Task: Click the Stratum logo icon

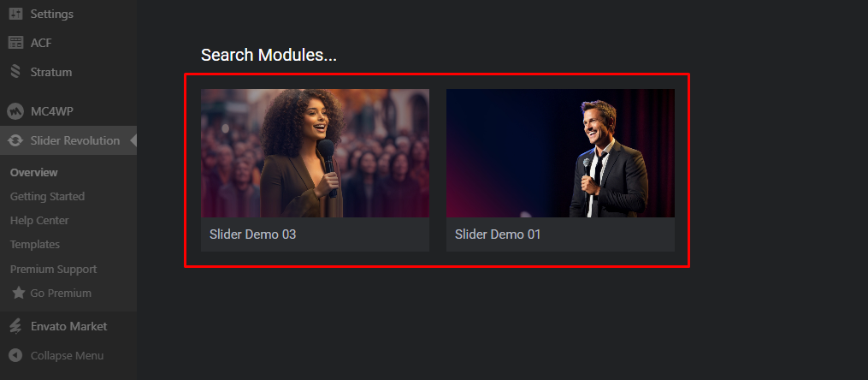Action: click(x=15, y=72)
